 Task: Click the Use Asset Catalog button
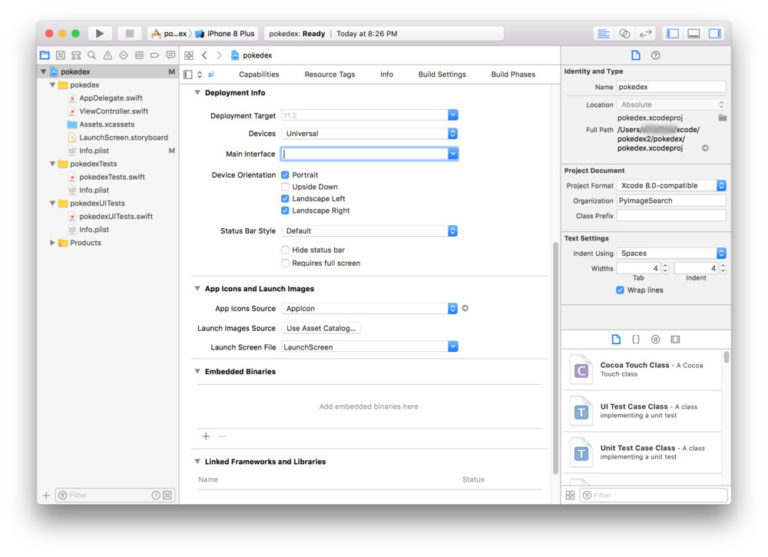click(x=321, y=328)
